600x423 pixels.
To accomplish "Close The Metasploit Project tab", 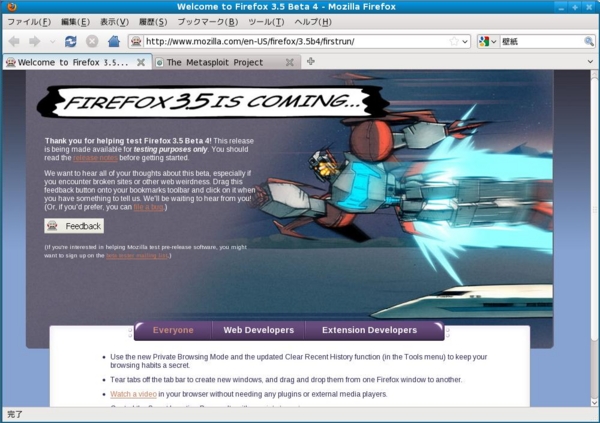I will point(290,62).
